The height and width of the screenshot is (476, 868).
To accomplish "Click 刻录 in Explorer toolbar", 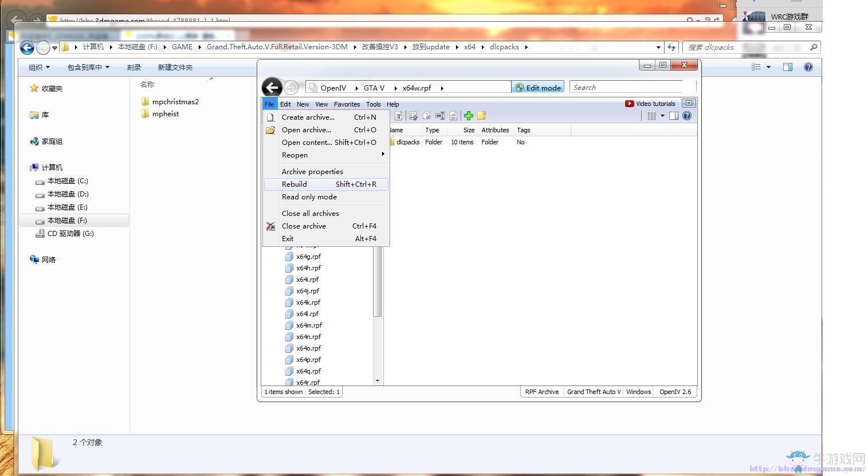I will click(134, 67).
